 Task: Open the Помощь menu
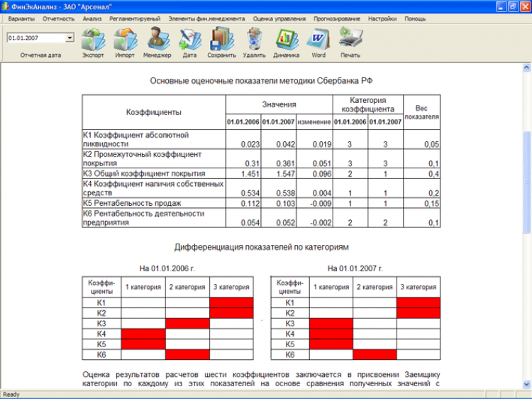click(415, 19)
